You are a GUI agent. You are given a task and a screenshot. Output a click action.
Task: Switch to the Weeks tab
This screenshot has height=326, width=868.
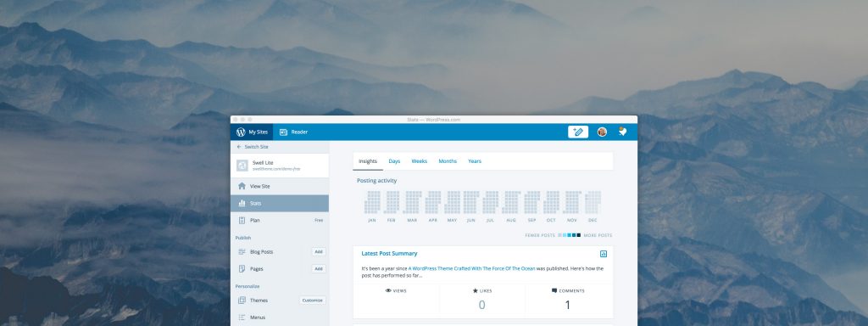(x=419, y=161)
